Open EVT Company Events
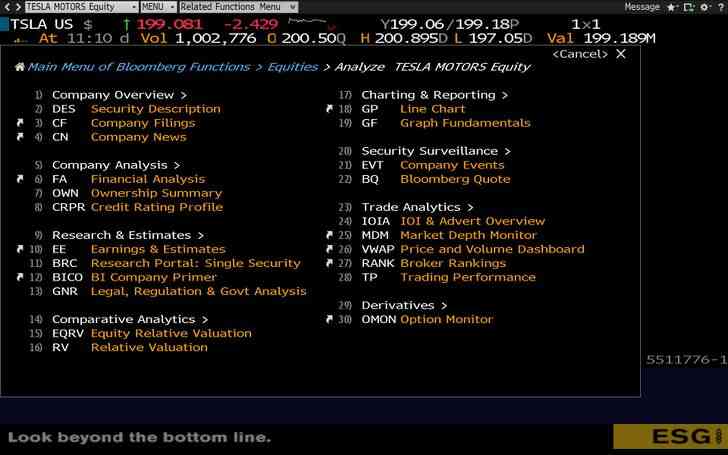The width and height of the screenshot is (728, 455). click(433, 165)
